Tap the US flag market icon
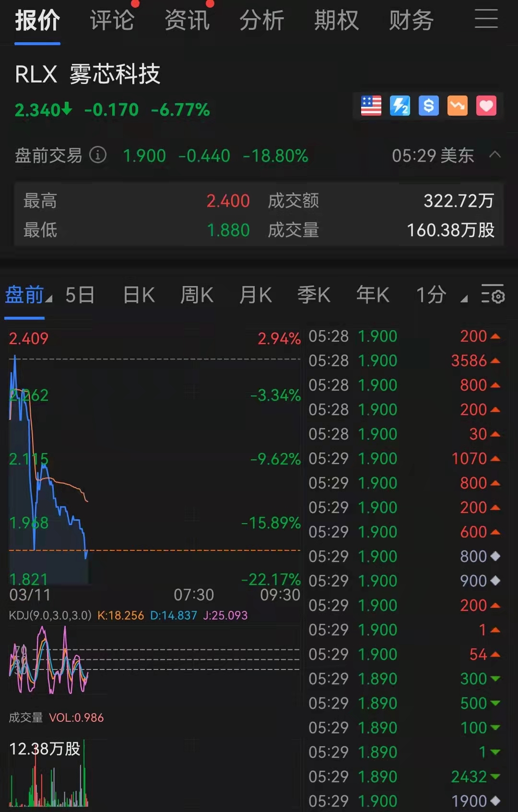Screen dimensions: 518x812 371,106
